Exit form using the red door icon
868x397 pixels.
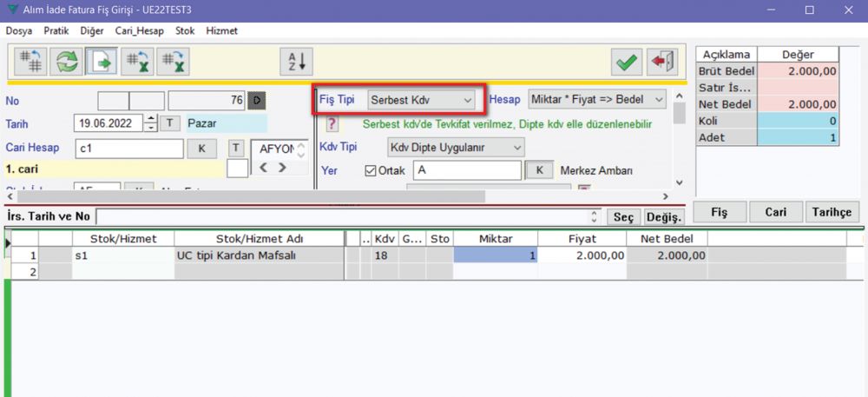click(x=661, y=62)
